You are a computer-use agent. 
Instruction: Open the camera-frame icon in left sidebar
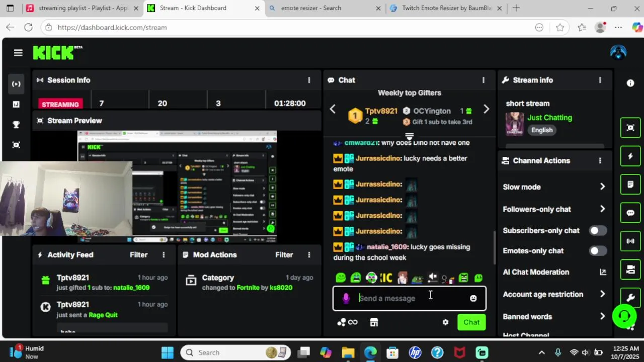(16, 145)
